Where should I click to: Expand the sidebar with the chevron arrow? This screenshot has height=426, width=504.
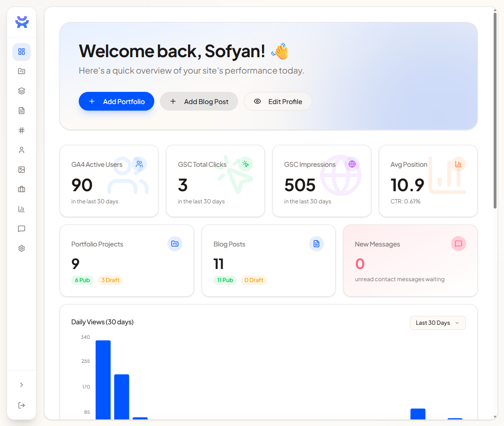click(x=22, y=385)
